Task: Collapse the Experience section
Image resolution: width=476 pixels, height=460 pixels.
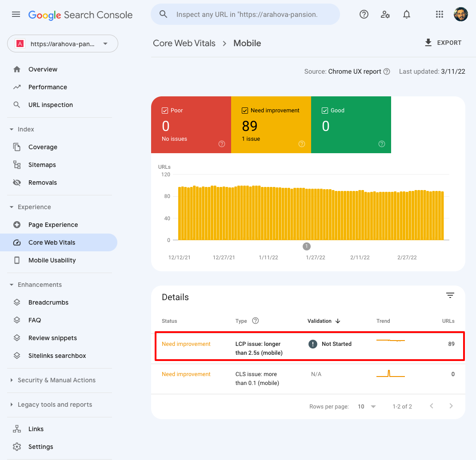Action: pos(12,207)
